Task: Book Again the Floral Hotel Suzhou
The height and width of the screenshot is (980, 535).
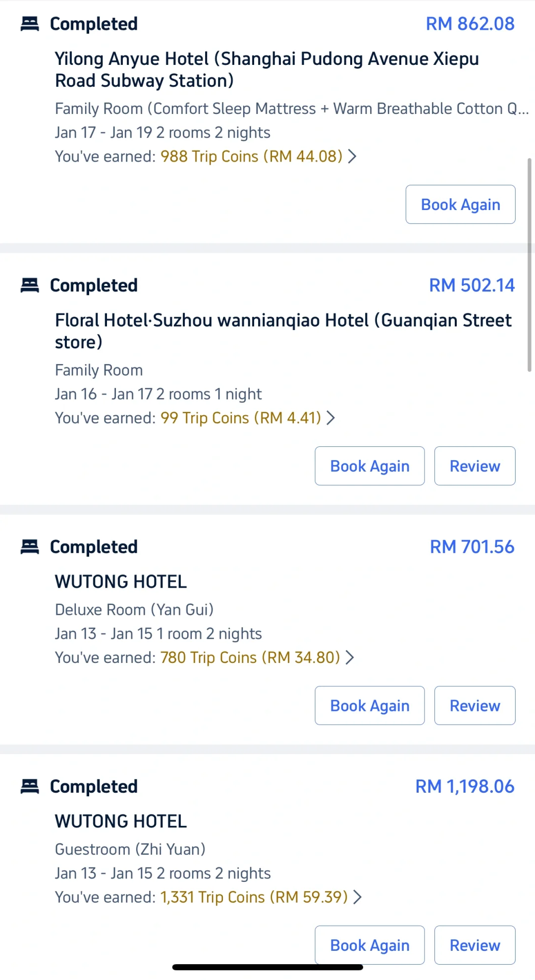Action: pyautogui.click(x=370, y=466)
